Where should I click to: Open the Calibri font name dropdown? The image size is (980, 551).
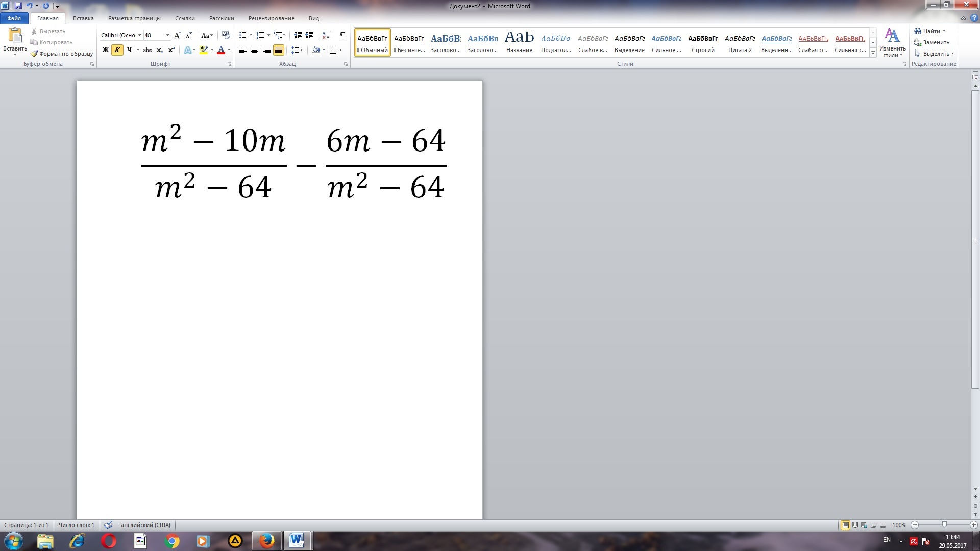[139, 35]
